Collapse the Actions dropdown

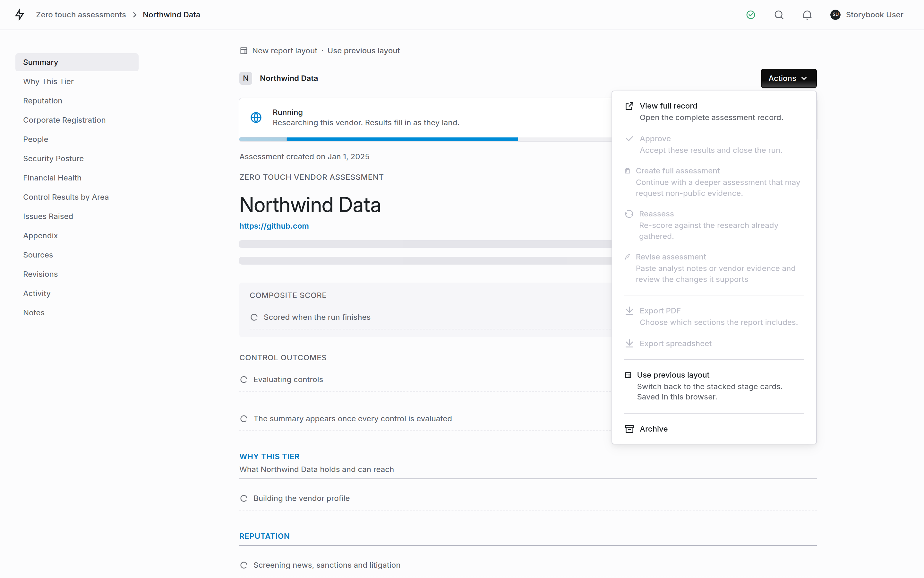789,78
